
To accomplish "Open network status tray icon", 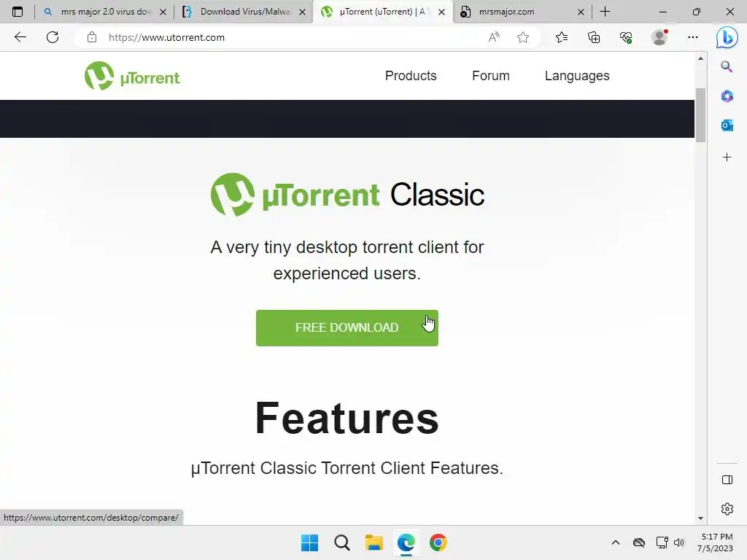I will (662, 542).
